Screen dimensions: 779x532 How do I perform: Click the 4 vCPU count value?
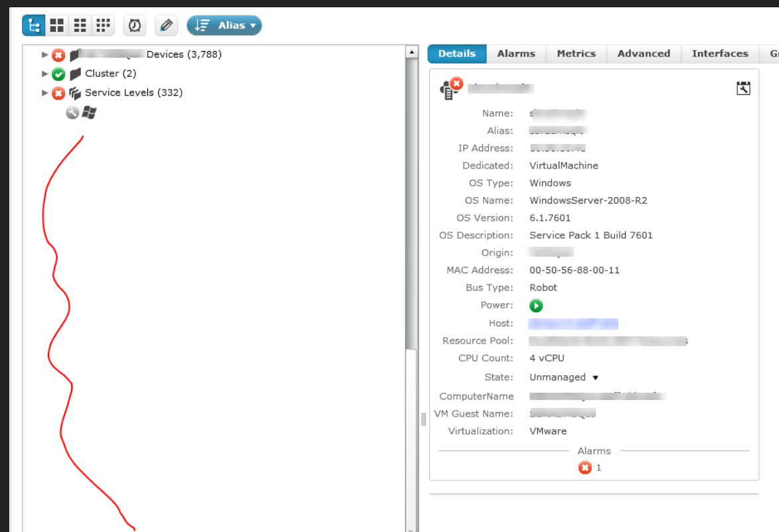[547, 358]
